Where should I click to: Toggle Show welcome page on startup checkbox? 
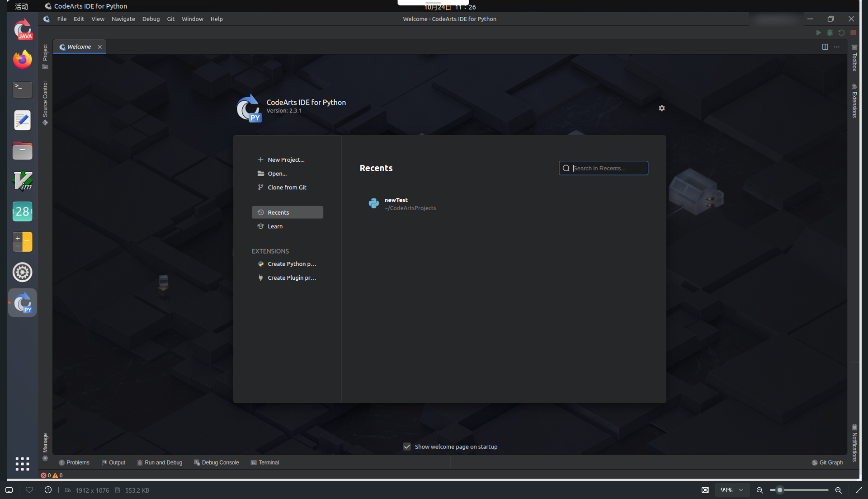pos(407,447)
